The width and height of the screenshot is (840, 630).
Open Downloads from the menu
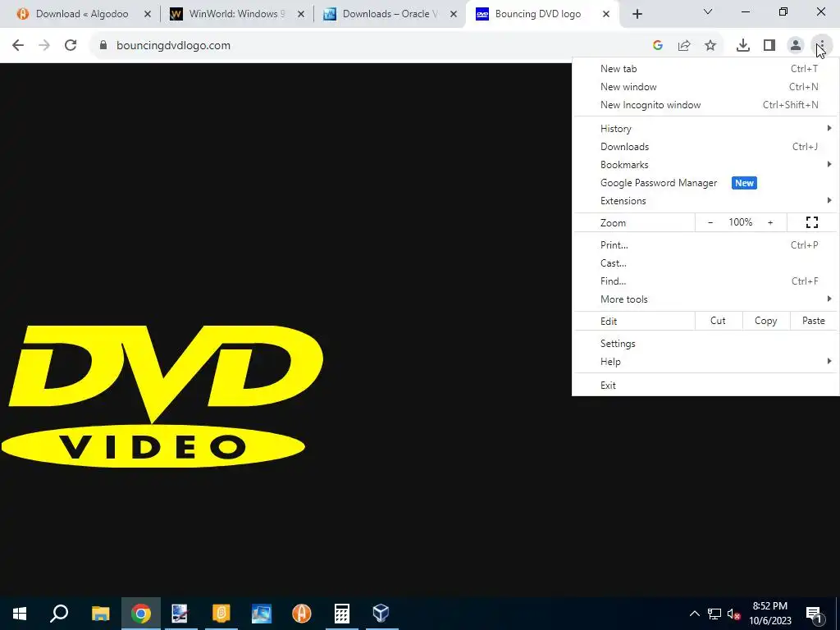point(705,147)
